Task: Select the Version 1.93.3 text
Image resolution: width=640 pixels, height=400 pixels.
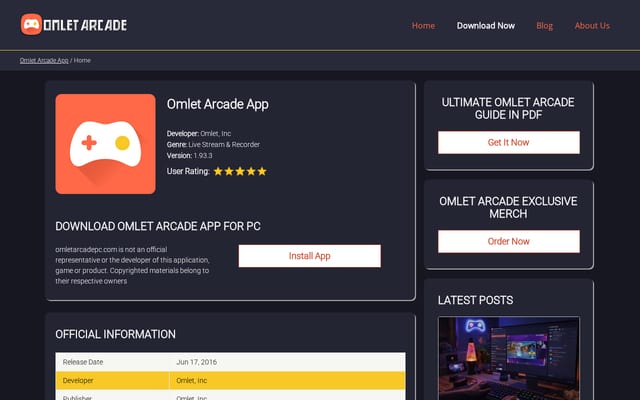Action: (x=189, y=156)
